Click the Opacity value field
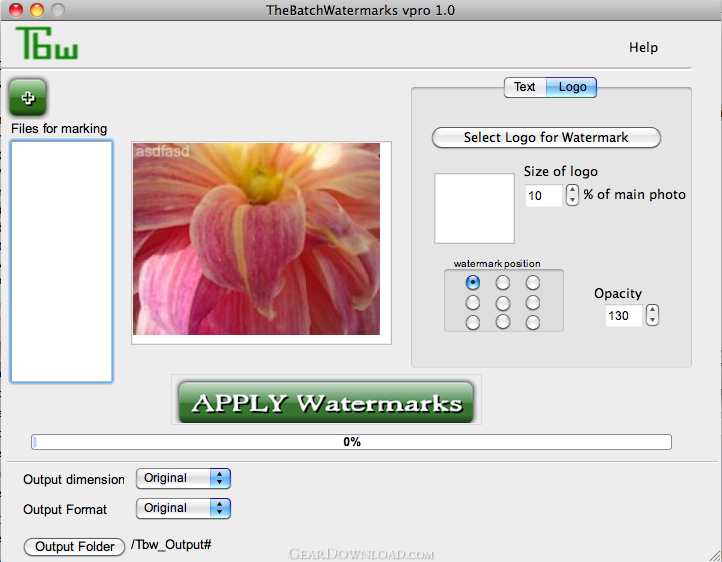 tap(623, 316)
